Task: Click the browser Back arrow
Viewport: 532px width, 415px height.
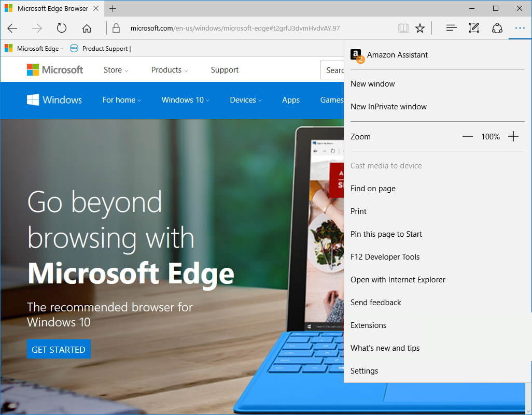Action: (x=12, y=28)
